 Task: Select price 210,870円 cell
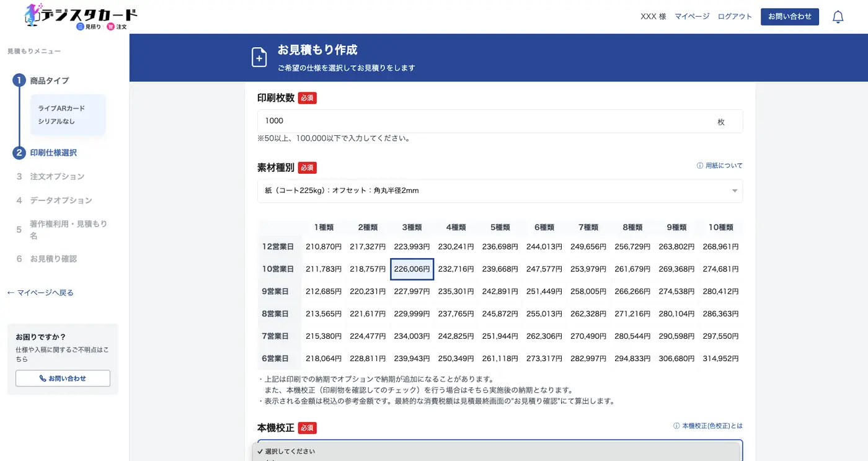tap(324, 247)
